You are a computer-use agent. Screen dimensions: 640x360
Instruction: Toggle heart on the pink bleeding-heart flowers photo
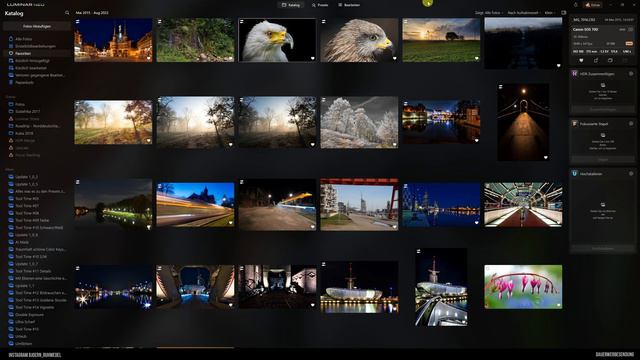click(x=559, y=305)
